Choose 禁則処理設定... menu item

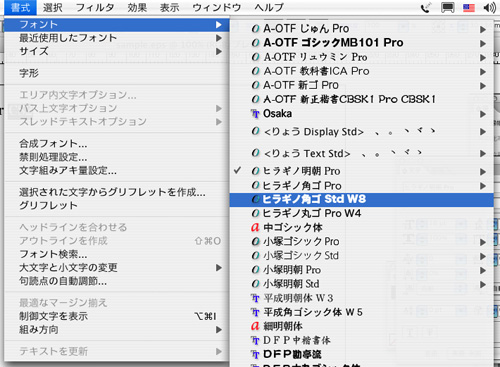point(117,157)
